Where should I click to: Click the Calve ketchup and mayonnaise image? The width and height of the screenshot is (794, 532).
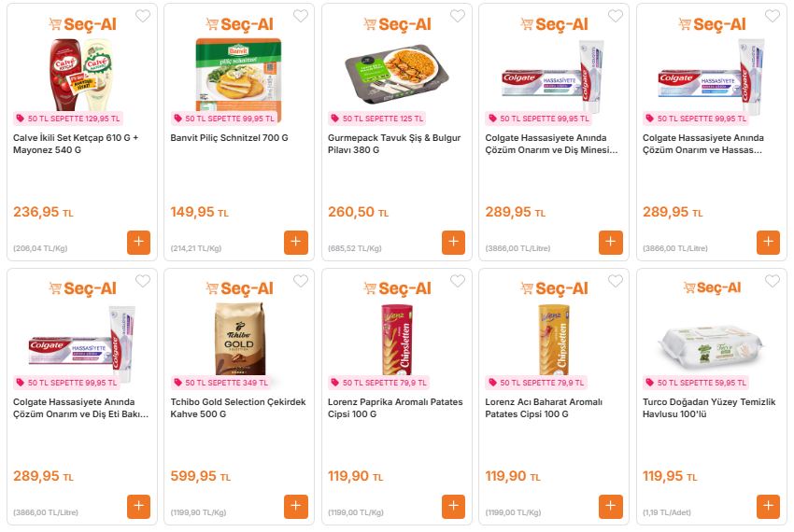(80, 71)
